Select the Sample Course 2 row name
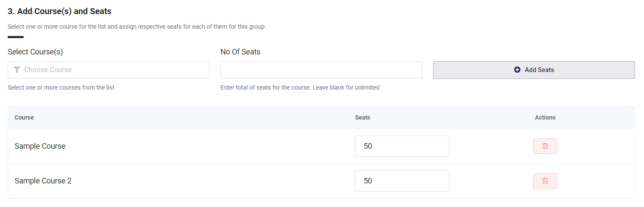The image size is (644, 207). coord(43,181)
